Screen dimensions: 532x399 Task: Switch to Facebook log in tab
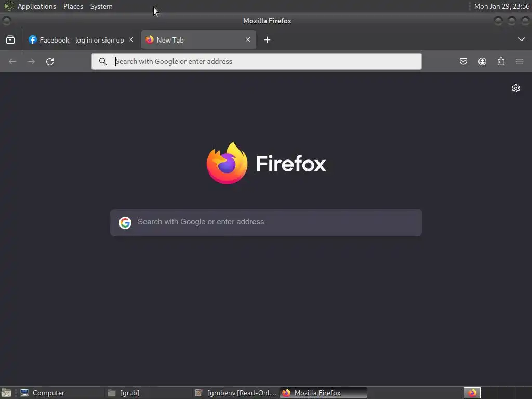pos(81,40)
